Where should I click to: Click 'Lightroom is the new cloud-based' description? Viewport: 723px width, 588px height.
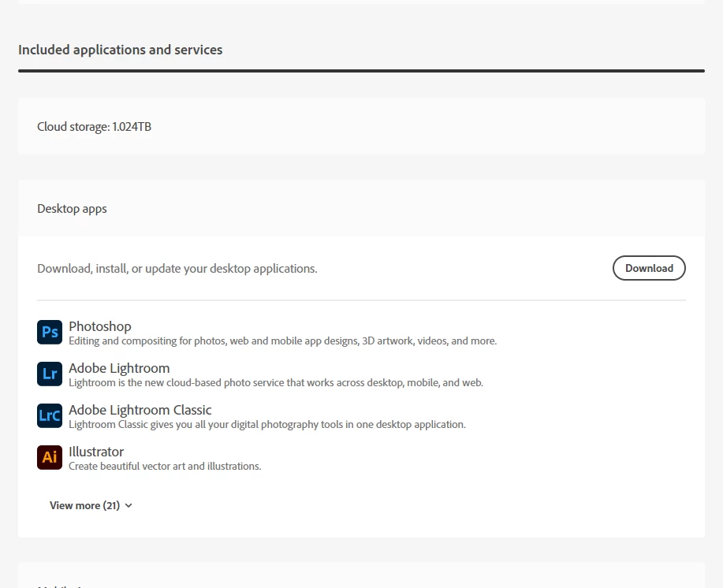point(276,383)
